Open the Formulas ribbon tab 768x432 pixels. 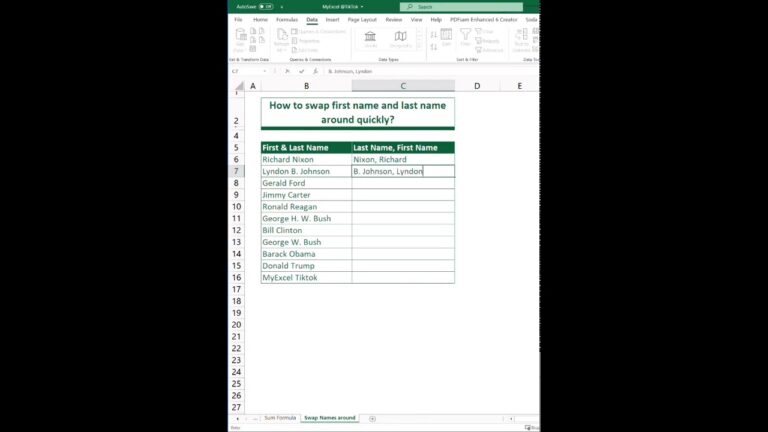(287, 20)
